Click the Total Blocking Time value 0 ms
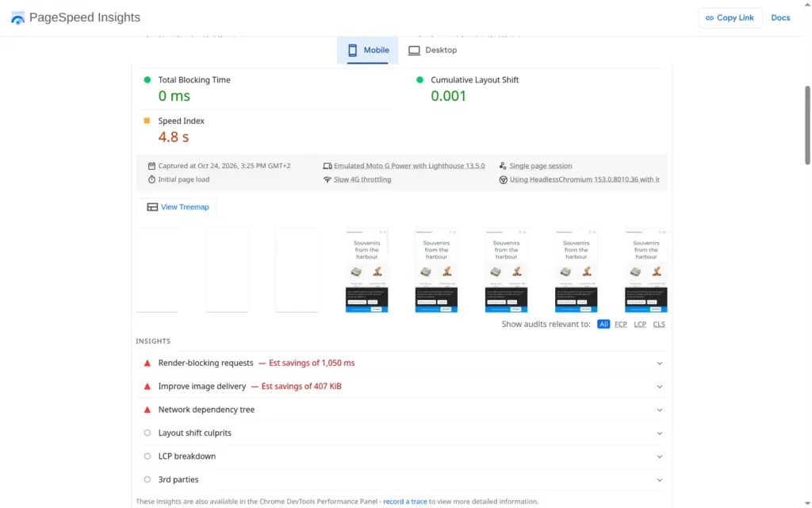The image size is (812, 508). coord(174,96)
